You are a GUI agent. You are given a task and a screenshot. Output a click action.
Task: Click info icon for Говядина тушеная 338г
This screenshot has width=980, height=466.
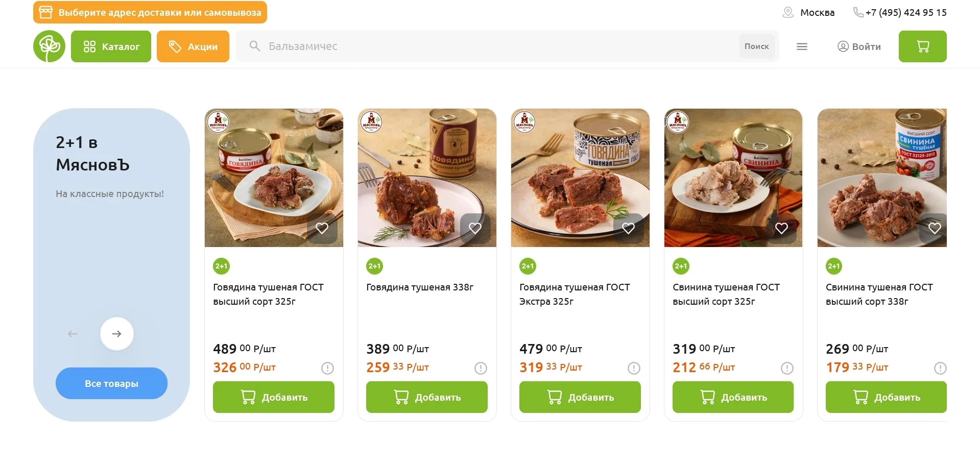[481, 368]
